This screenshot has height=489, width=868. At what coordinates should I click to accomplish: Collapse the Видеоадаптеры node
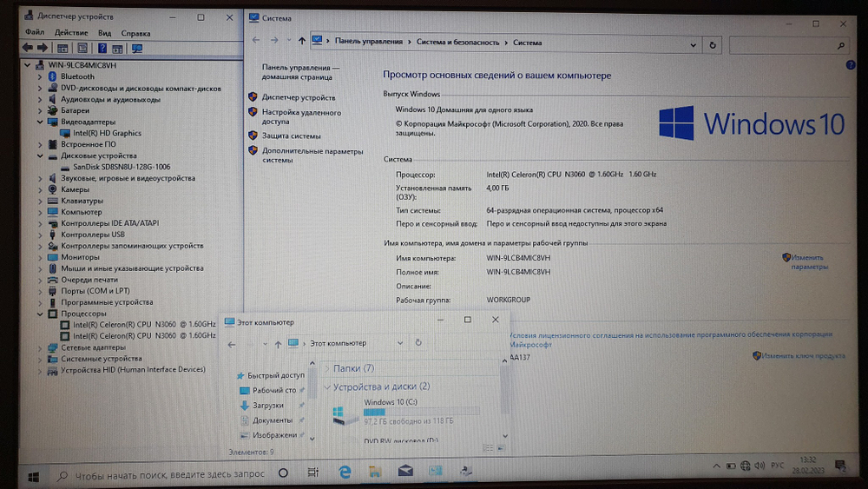[x=40, y=122]
